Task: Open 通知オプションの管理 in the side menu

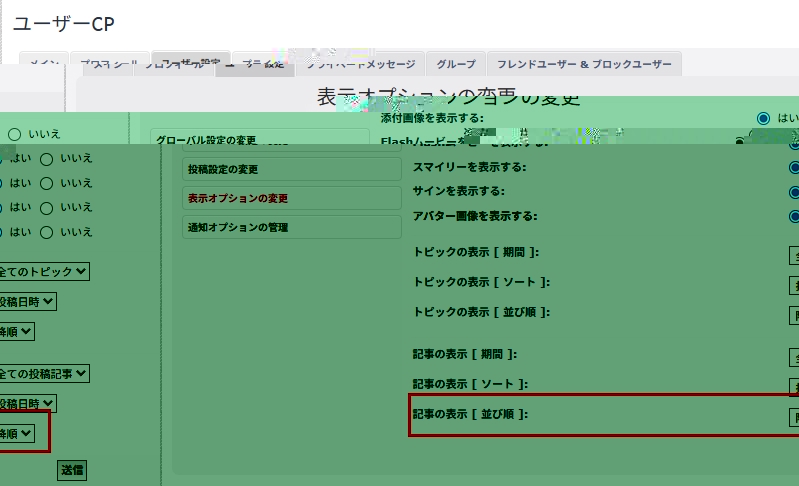Action: 292,227
